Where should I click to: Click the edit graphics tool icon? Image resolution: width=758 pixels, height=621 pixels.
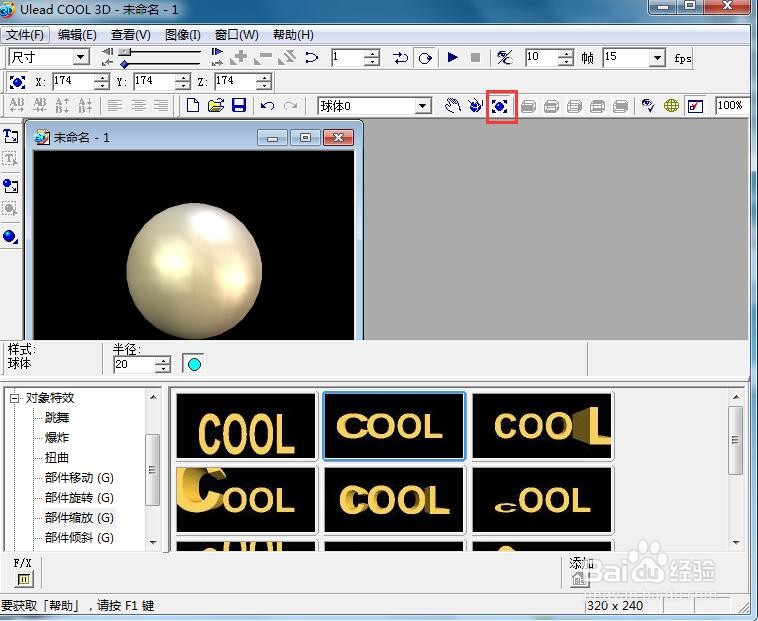(11, 208)
